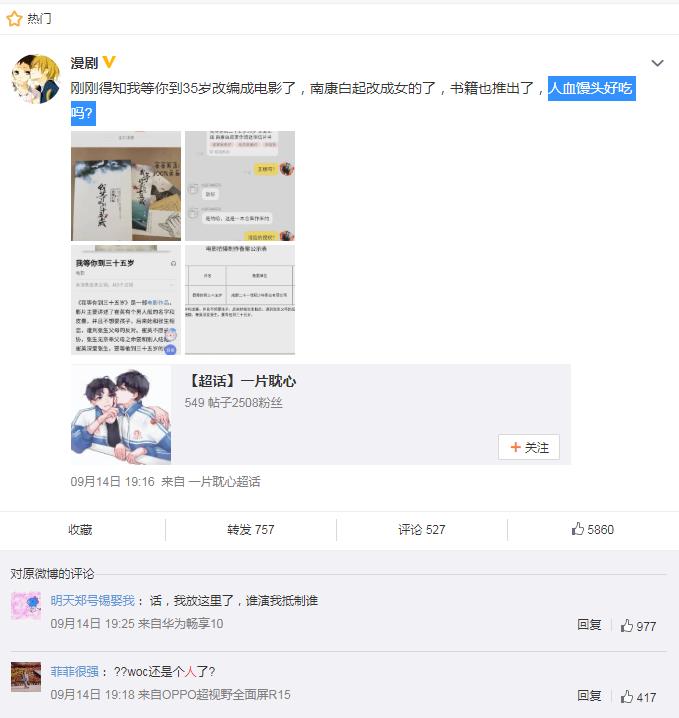Reply to 菲菲很强's comment
The height and width of the screenshot is (718, 679).
point(589,696)
